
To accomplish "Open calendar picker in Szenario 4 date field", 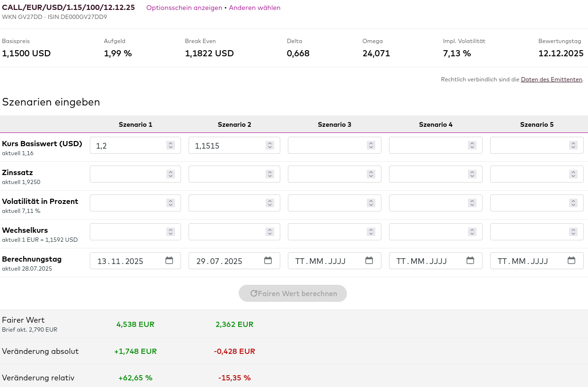I will 470,261.
